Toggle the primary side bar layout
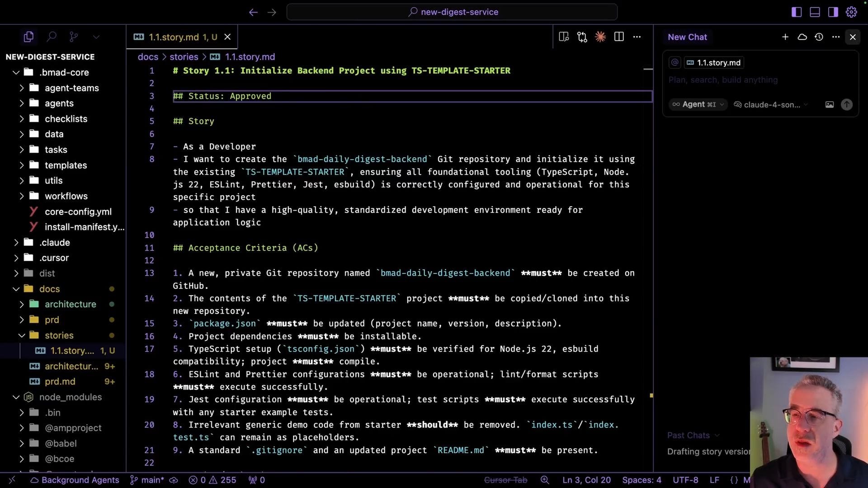Image resolution: width=868 pixels, height=488 pixels. tap(797, 12)
